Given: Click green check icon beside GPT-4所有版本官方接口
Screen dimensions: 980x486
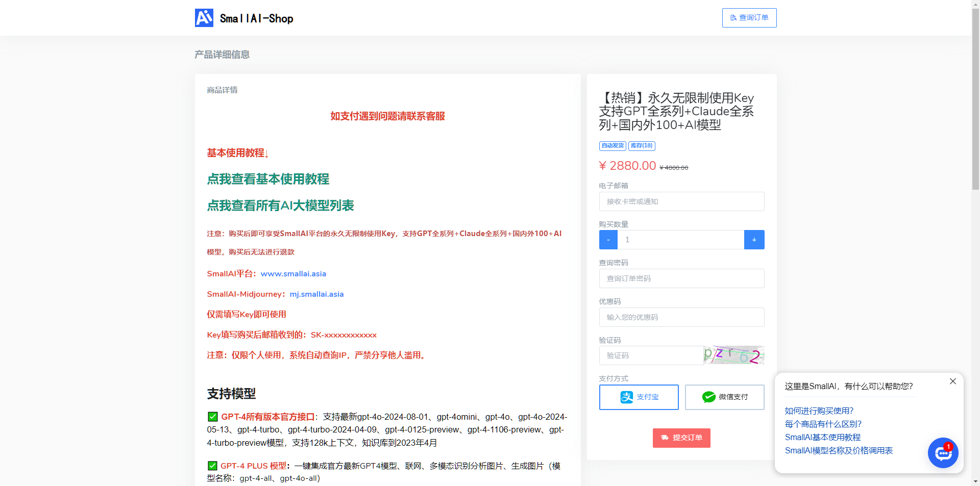Looking at the screenshot, I should click(213, 417).
